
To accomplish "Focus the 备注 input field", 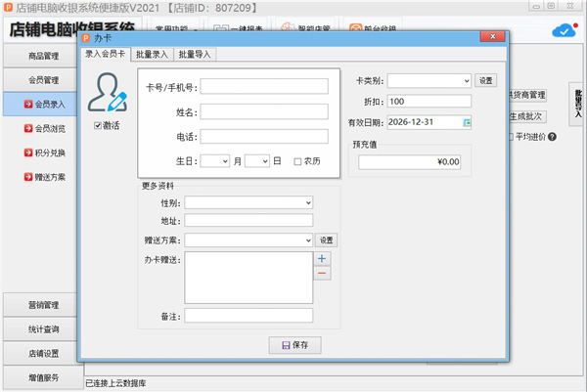I will click(248, 316).
